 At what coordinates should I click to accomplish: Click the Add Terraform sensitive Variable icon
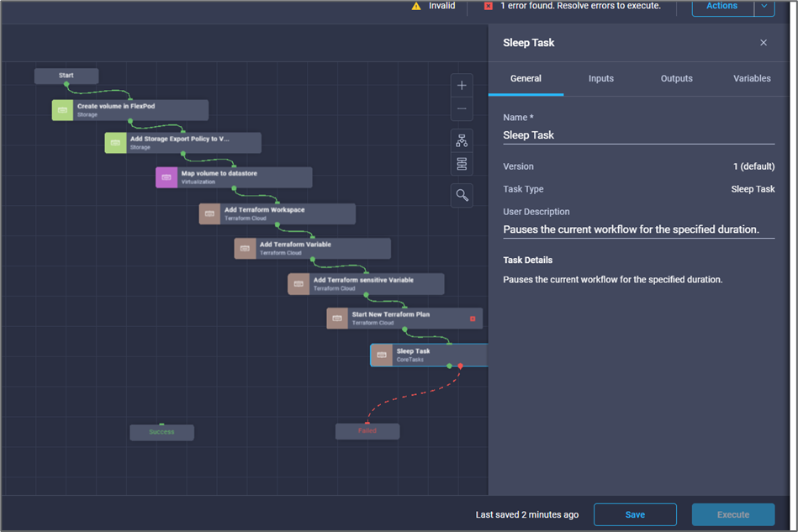coord(299,284)
